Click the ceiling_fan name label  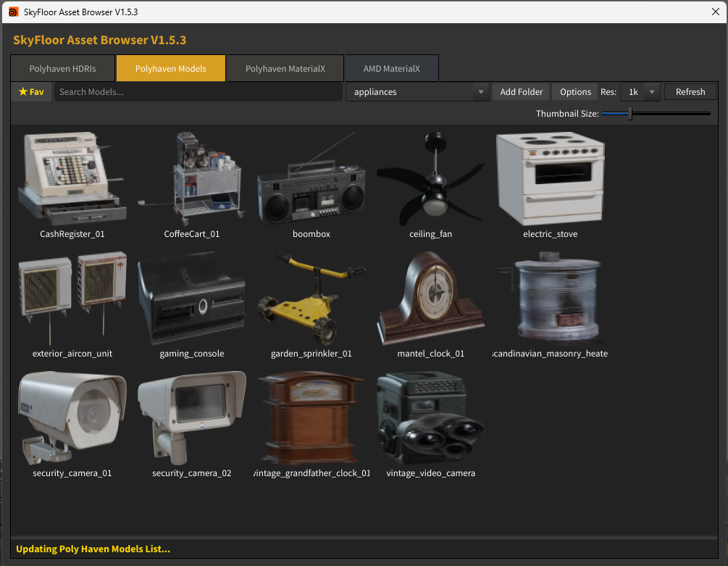point(431,234)
